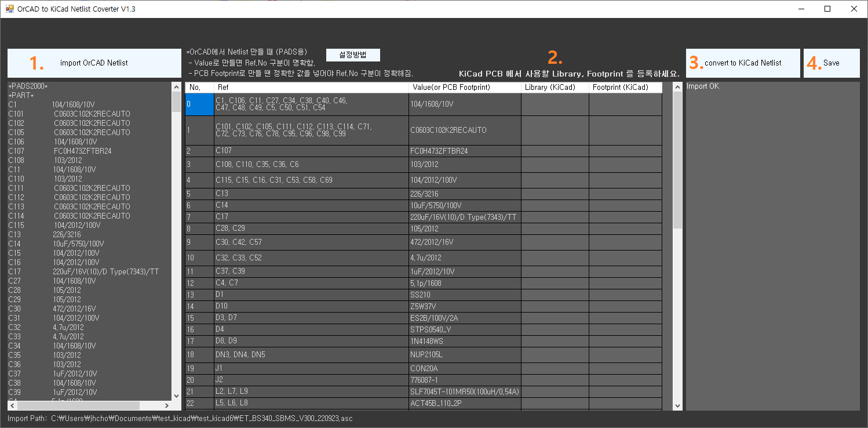Click the import OrCAD Netlist button
This screenshot has width=868, height=428.
click(x=94, y=63)
